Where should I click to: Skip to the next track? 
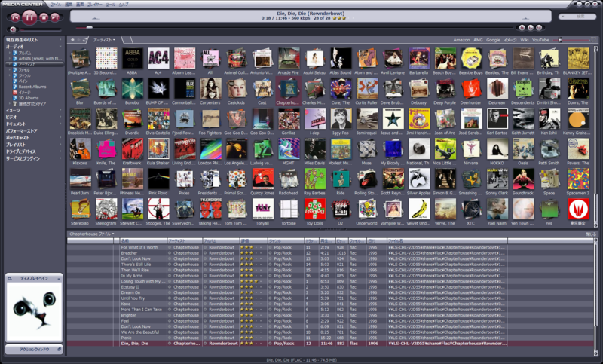point(55,17)
